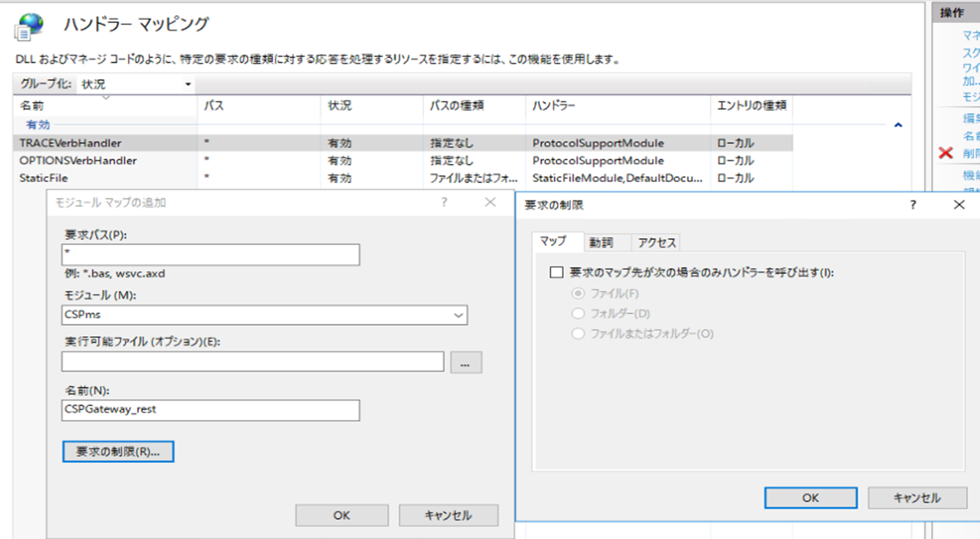Viewport: 980px width, 539px height.
Task: Select the ファイル(F) radio button
Action: click(x=578, y=293)
